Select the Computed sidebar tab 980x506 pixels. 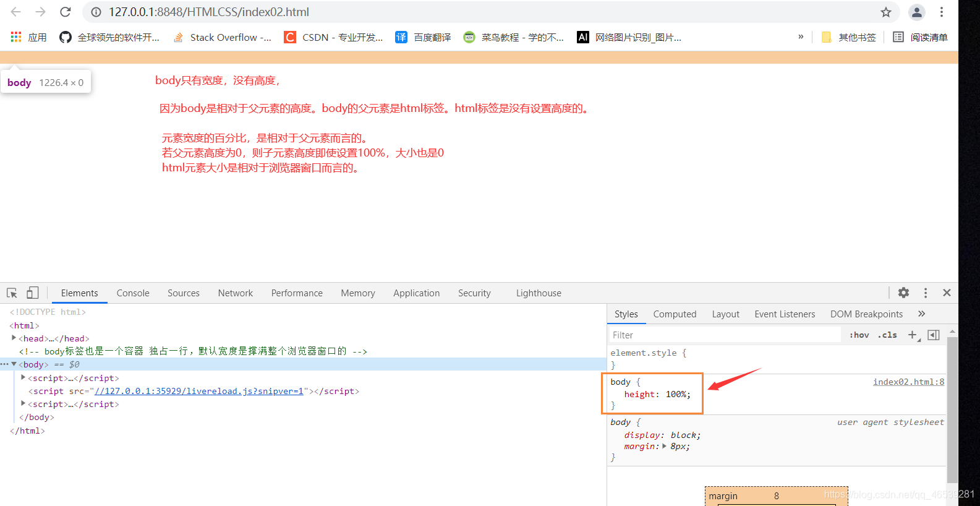(x=675, y=314)
